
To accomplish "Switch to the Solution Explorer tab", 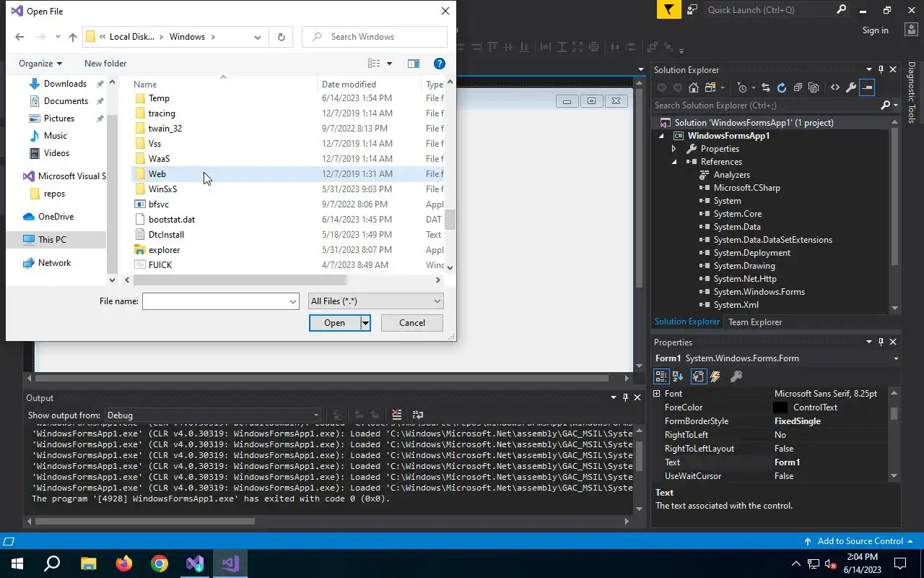I will 687,322.
